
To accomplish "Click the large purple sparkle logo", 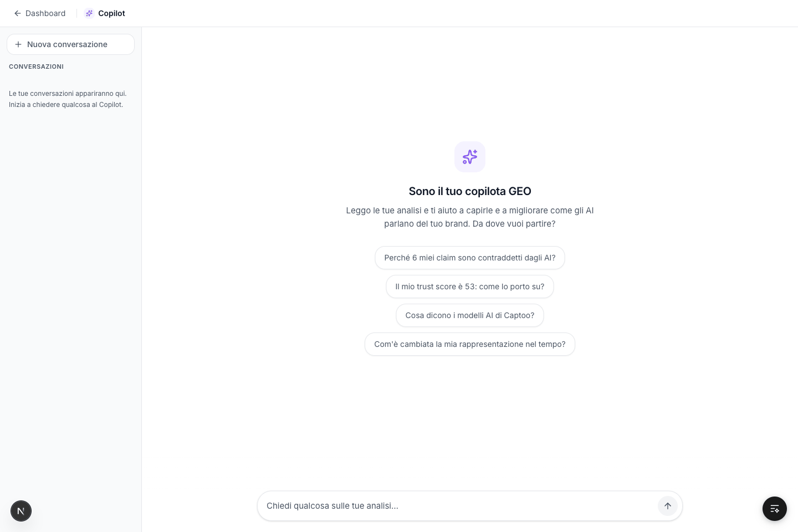I will click(470, 157).
